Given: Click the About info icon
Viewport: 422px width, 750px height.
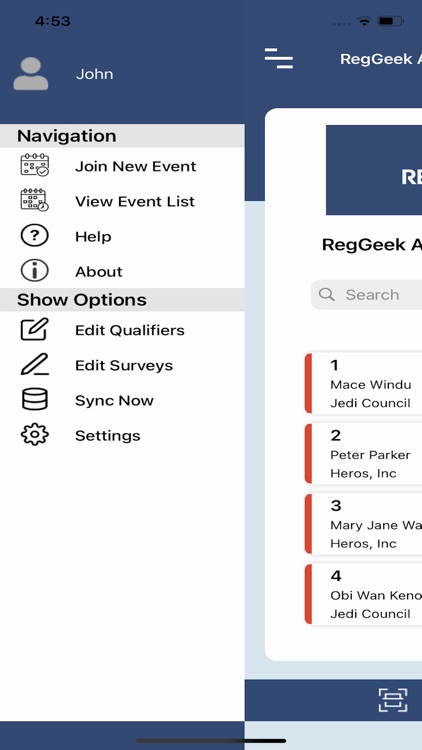Looking at the screenshot, I should [x=34, y=271].
